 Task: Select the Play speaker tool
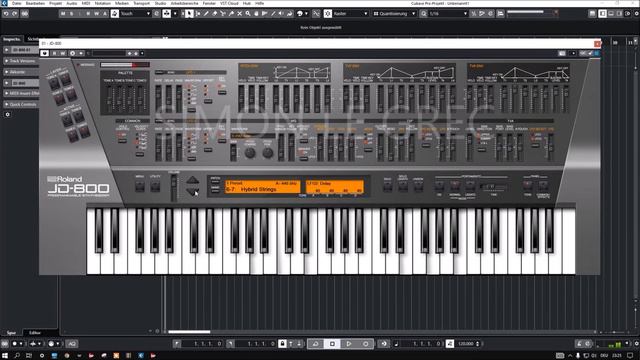[281, 13]
